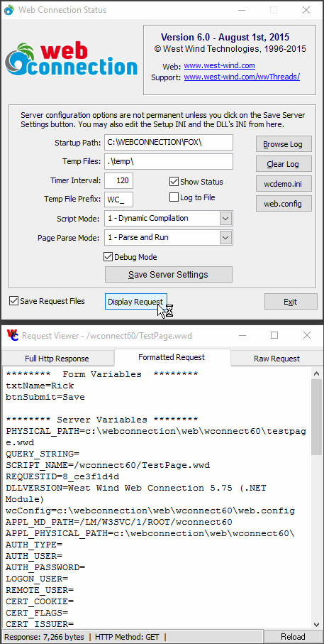This screenshot has width=324, height=644.
Task: Click the Web Connection Status title bar icon
Action: point(9,10)
